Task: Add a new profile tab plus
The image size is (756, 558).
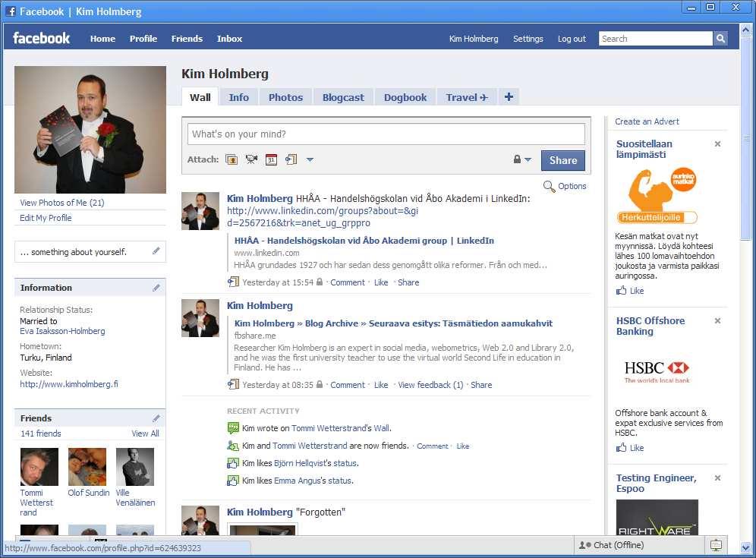Action: (509, 97)
